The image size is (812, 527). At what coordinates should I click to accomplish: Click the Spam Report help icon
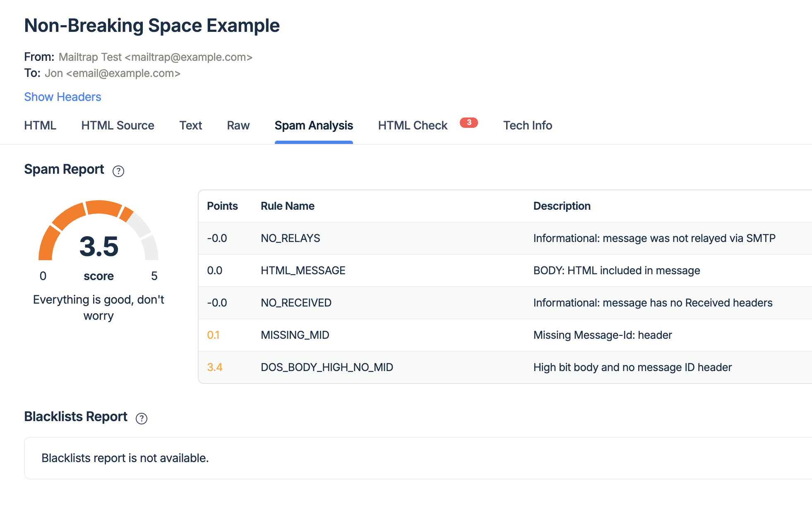[x=118, y=171]
